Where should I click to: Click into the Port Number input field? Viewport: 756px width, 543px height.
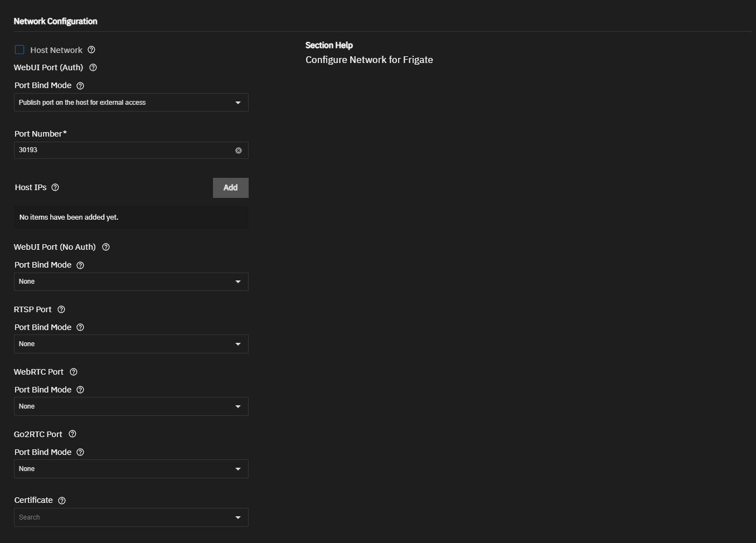point(123,150)
